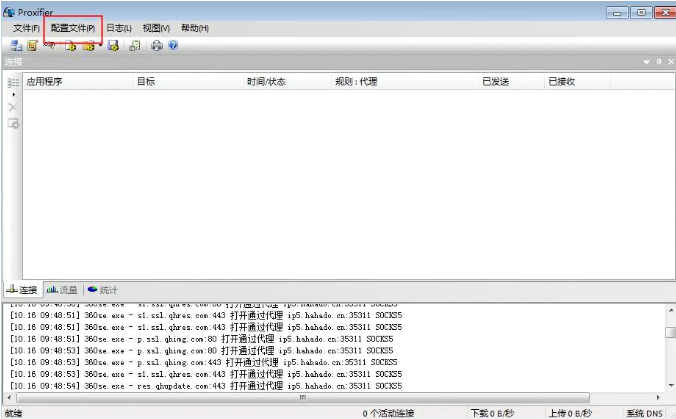Click the bottom icon in the connections sidebar

point(13,124)
